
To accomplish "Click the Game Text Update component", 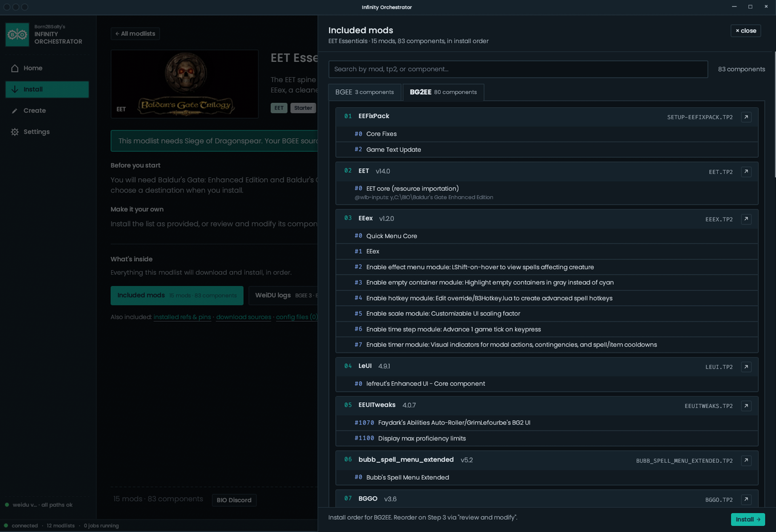I will [x=547, y=150].
